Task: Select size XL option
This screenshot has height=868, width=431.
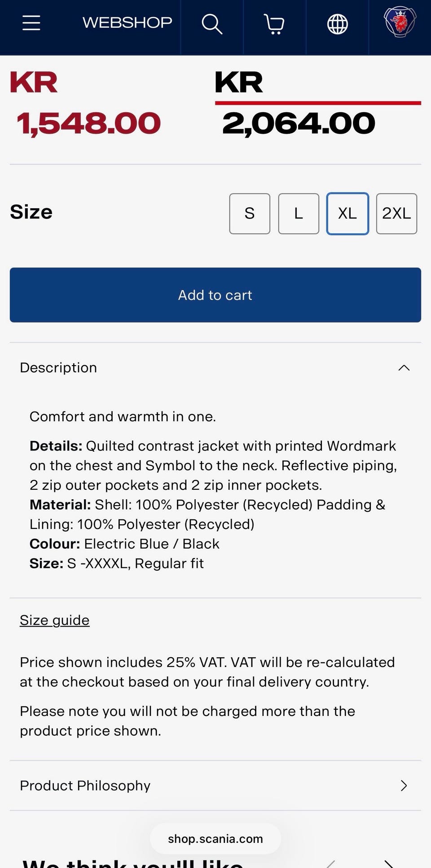Action: pyautogui.click(x=347, y=214)
